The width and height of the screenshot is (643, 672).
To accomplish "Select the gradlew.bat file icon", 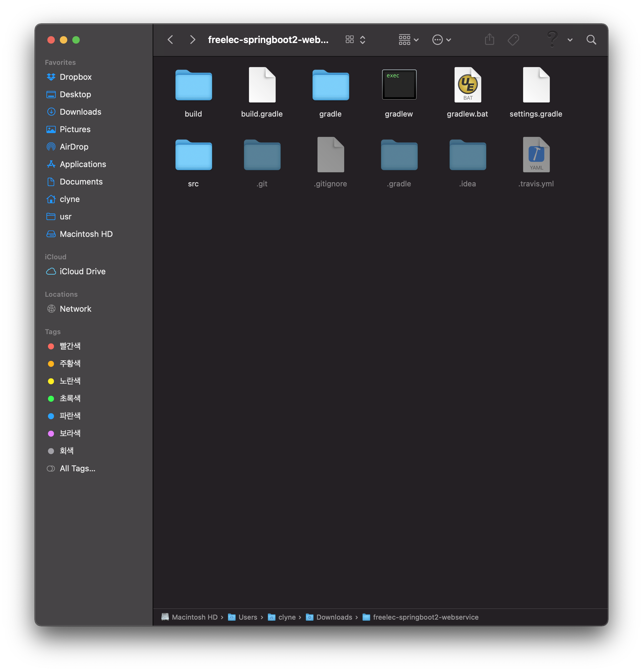I will pyautogui.click(x=468, y=85).
